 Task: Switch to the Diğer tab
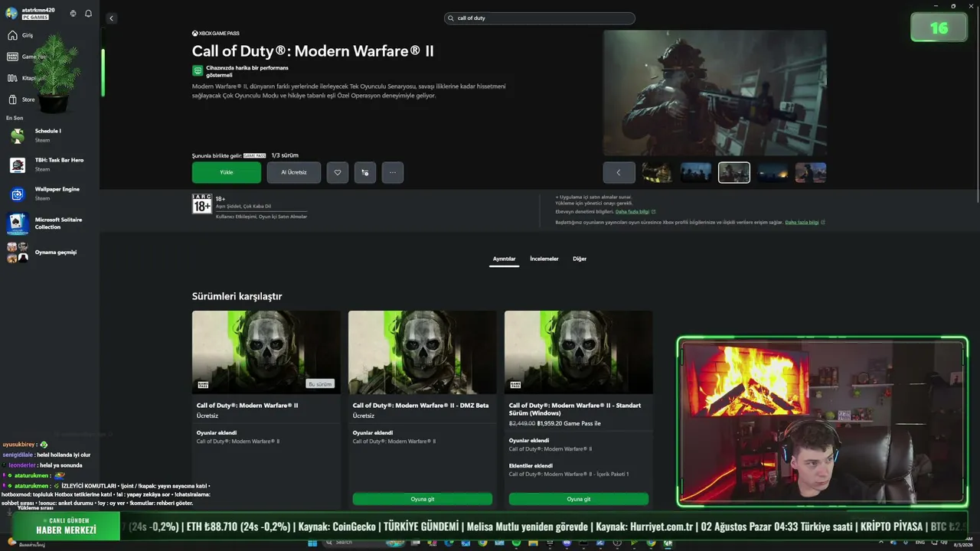coord(580,259)
